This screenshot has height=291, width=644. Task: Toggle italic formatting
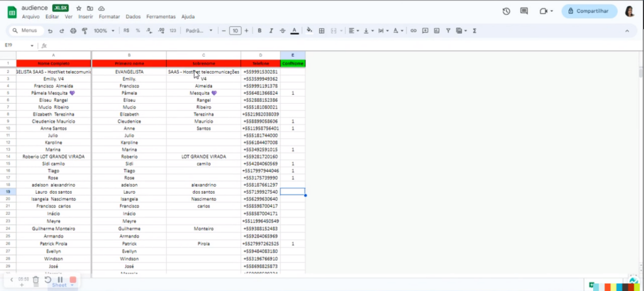point(270,30)
